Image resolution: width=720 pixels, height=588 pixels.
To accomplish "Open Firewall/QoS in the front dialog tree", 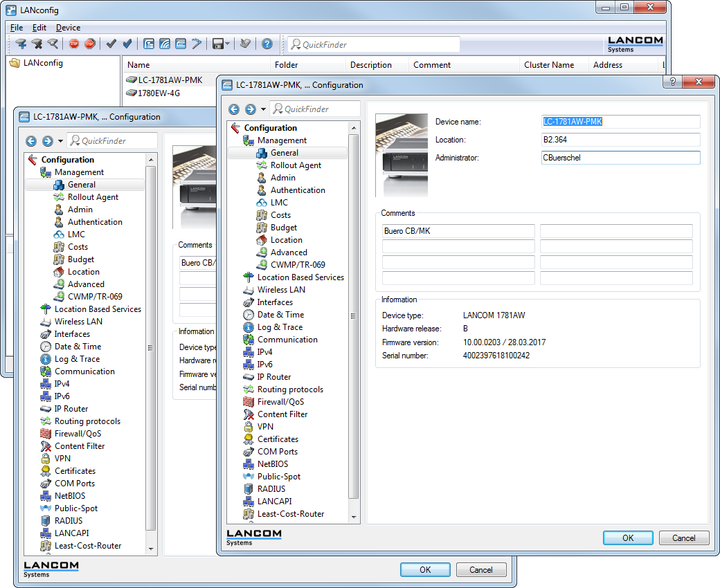I will pyautogui.click(x=280, y=402).
